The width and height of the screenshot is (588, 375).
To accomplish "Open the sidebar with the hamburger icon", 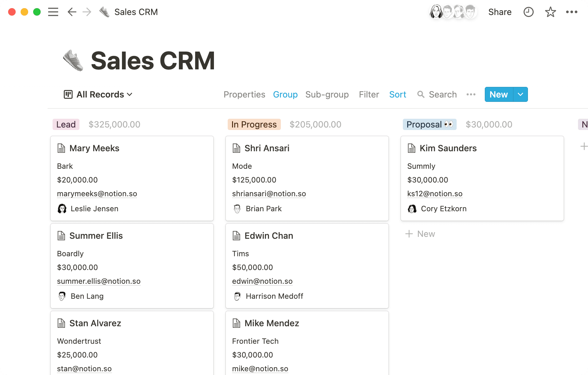I will pyautogui.click(x=53, y=12).
